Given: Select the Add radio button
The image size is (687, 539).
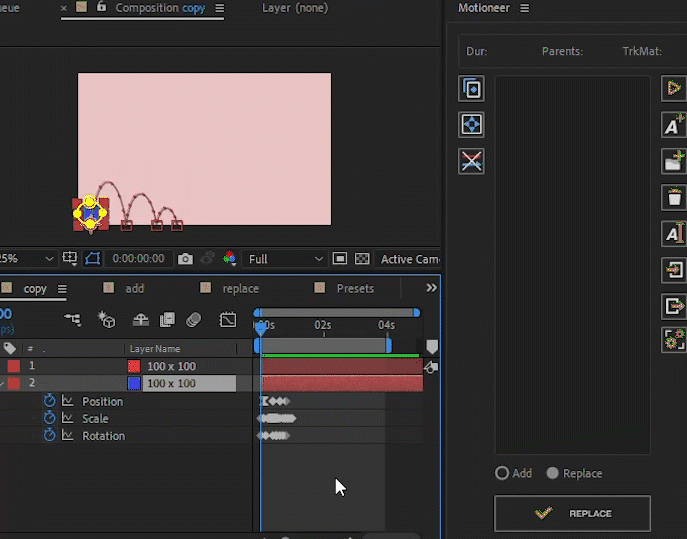Looking at the screenshot, I should pos(502,473).
